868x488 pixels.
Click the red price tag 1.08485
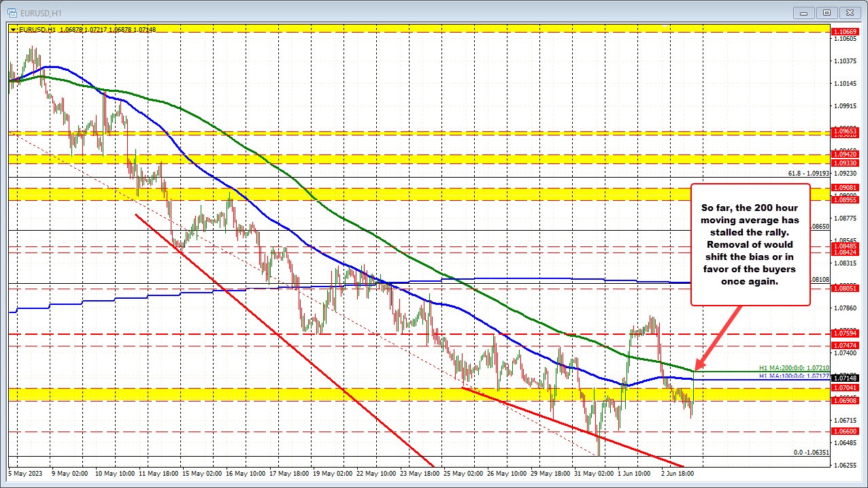845,246
